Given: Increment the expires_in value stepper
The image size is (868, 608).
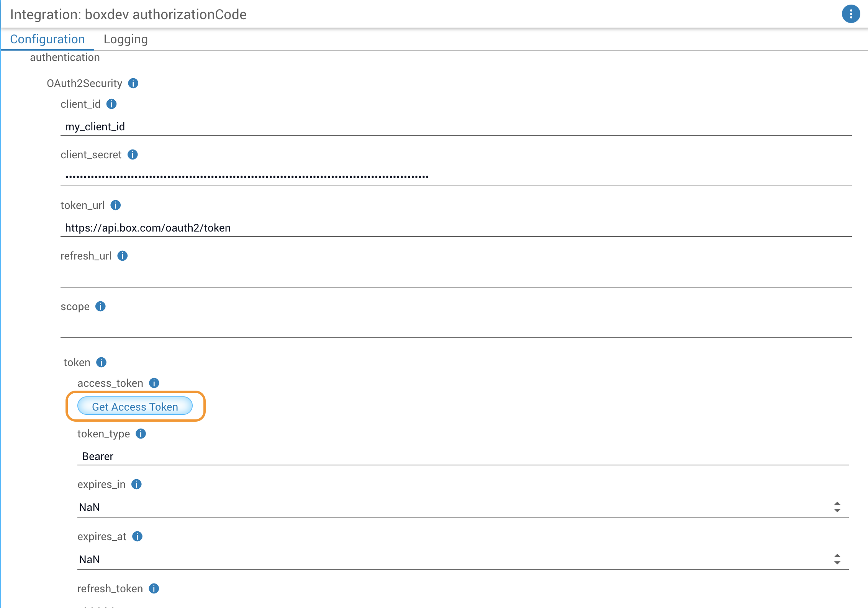Looking at the screenshot, I should pyautogui.click(x=837, y=503).
